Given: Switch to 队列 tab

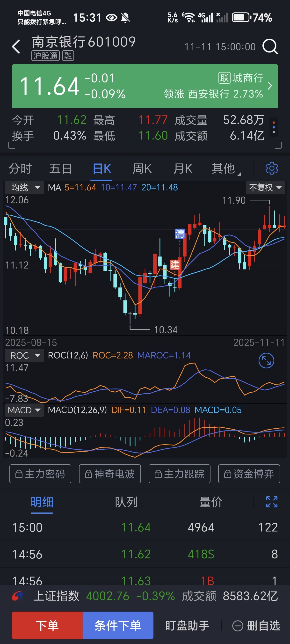Looking at the screenshot, I should (126, 502).
